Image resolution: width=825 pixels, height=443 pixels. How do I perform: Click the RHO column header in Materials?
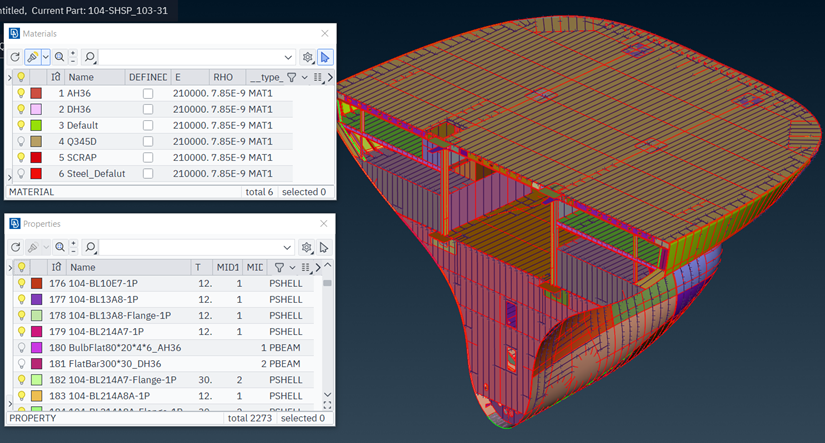click(x=222, y=77)
